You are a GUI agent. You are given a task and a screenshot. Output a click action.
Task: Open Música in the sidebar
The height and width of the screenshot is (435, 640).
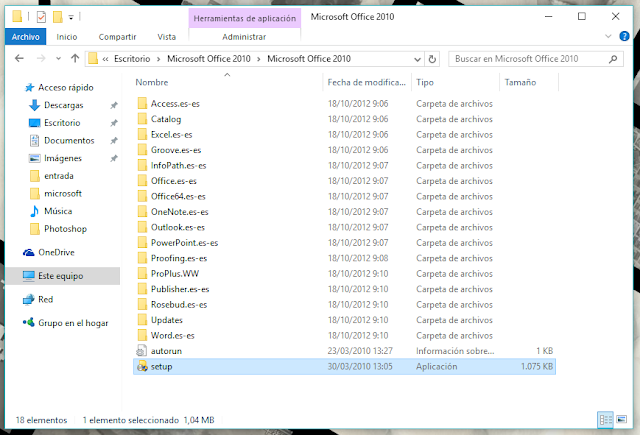click(x=58, y=211)
